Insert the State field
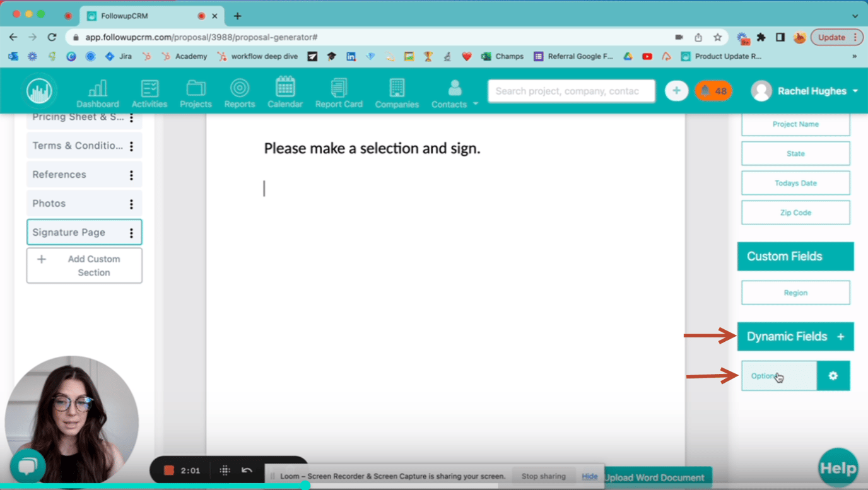868x490 pixels. pos(795,153)
